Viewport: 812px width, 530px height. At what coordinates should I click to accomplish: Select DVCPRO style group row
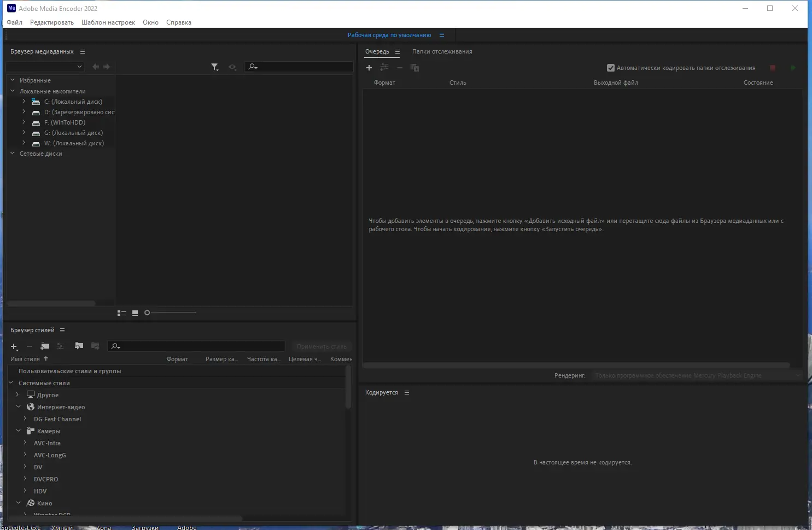pyautogui.click(x=46, y=479)
